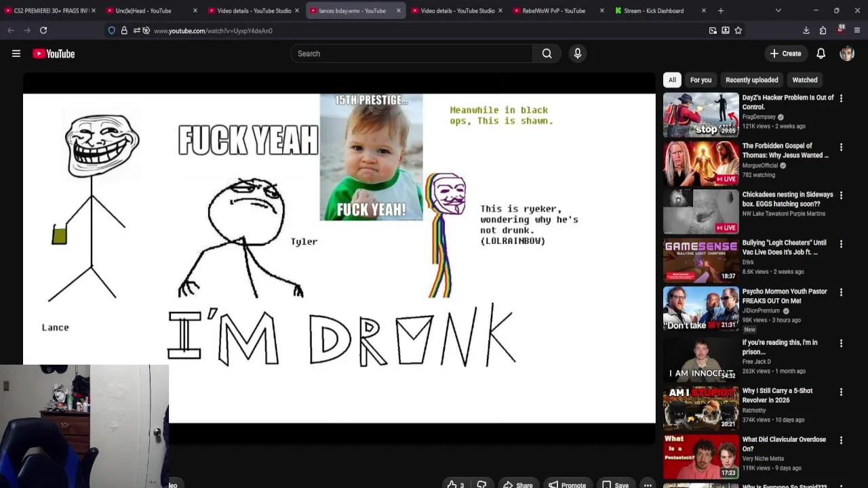Click the address bar URL

click(x=213, y=30)
